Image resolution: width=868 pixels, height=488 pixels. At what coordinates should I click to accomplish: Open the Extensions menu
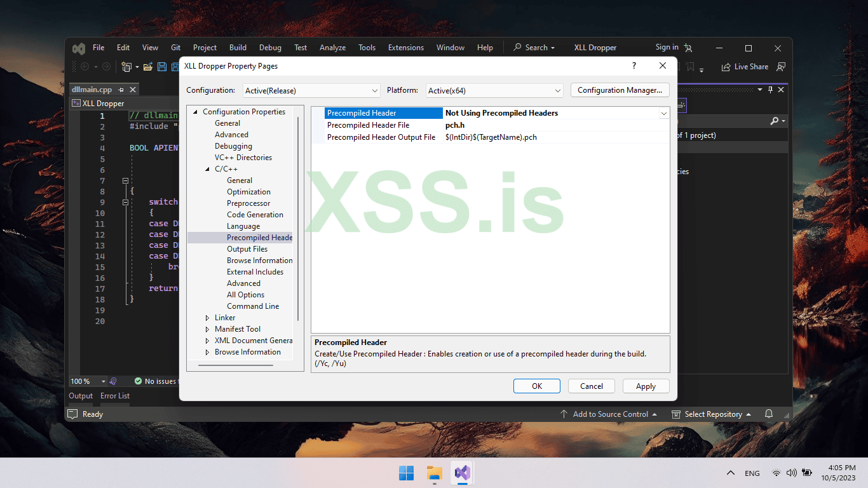(406, 48)
